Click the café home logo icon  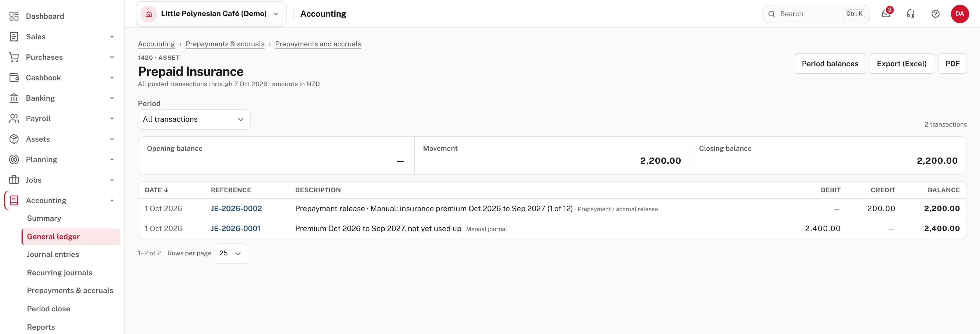pos(149,14)
